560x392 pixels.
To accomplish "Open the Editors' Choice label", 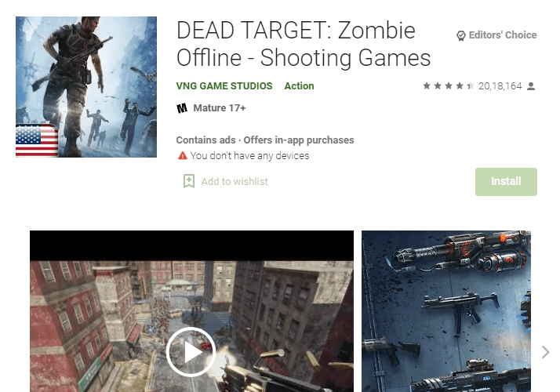I will click(503, 35).
